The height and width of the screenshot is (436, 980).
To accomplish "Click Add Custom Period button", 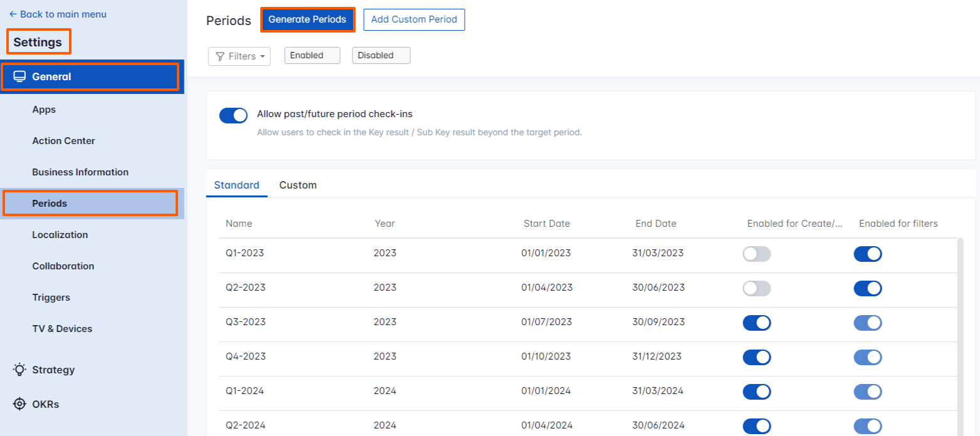I will pyautogui.click(x=414, y=19).
